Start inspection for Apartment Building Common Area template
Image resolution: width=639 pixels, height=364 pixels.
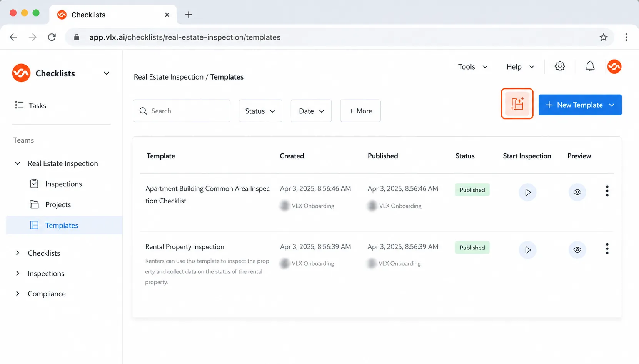tap(527, 192)
